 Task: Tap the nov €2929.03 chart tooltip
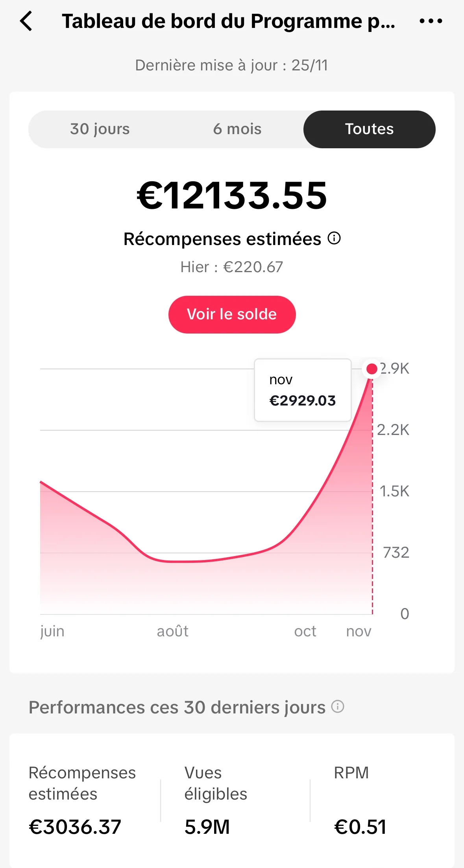[x=302, y=390]
